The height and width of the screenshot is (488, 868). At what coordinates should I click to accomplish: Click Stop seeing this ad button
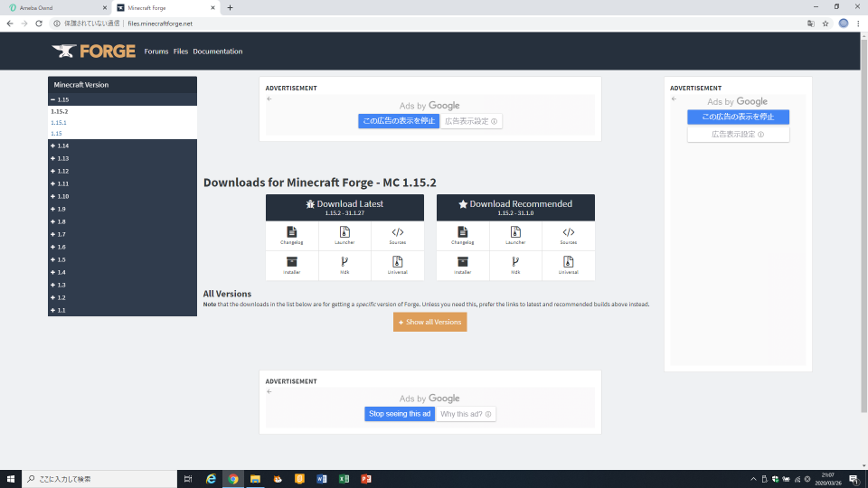[x=400, y=414]
